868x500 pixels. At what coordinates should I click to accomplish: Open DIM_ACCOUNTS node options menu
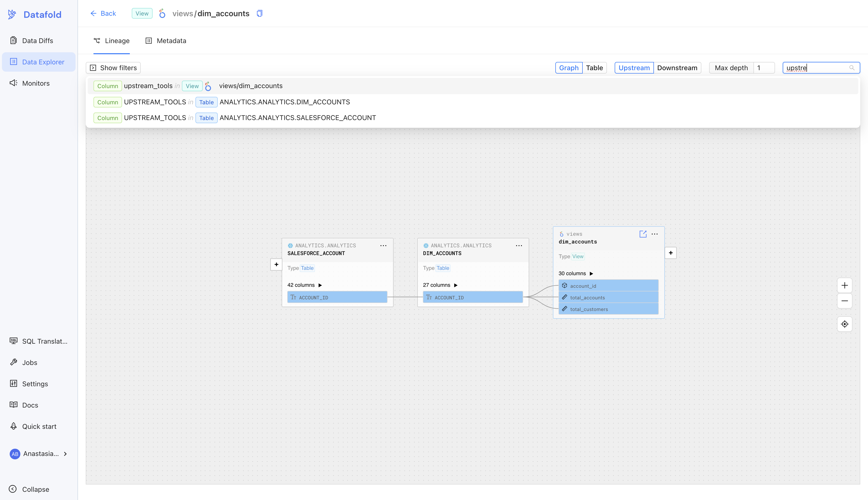[x=519, y=246]
